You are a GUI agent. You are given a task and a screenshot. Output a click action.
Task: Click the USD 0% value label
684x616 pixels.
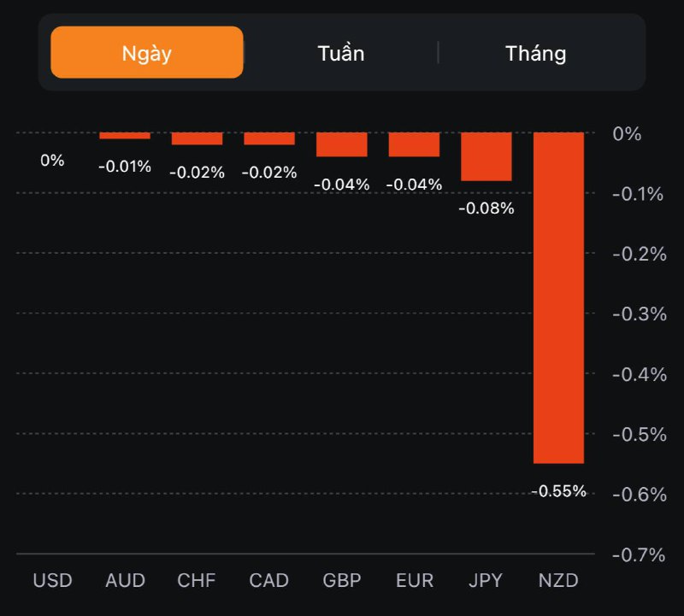(52, 160)
